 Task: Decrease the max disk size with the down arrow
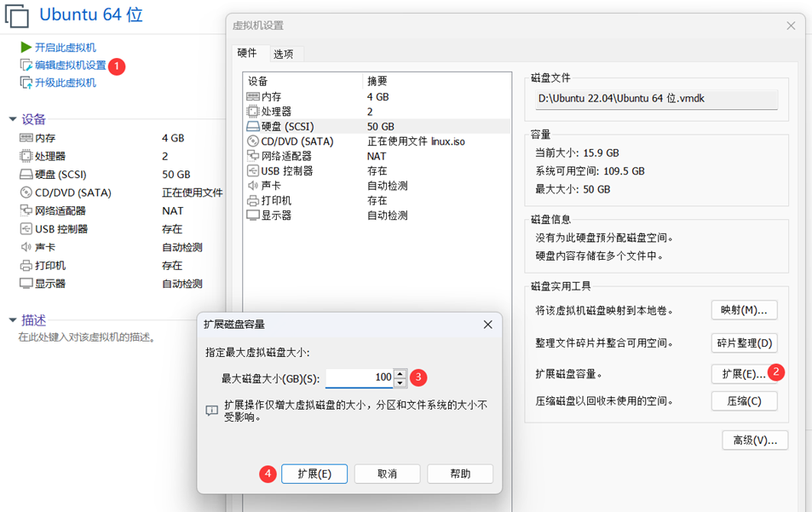(x=400, y=383)
